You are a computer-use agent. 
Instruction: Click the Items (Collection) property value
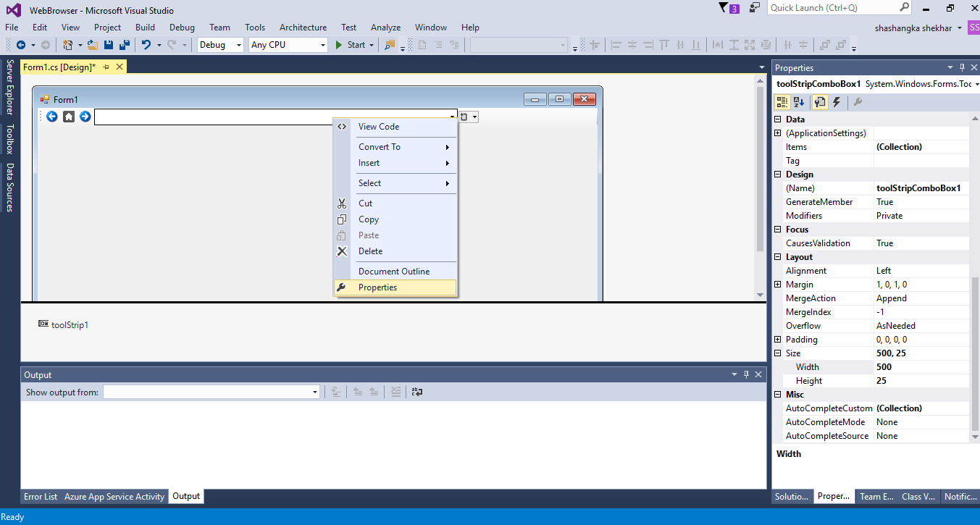(921, 147)
